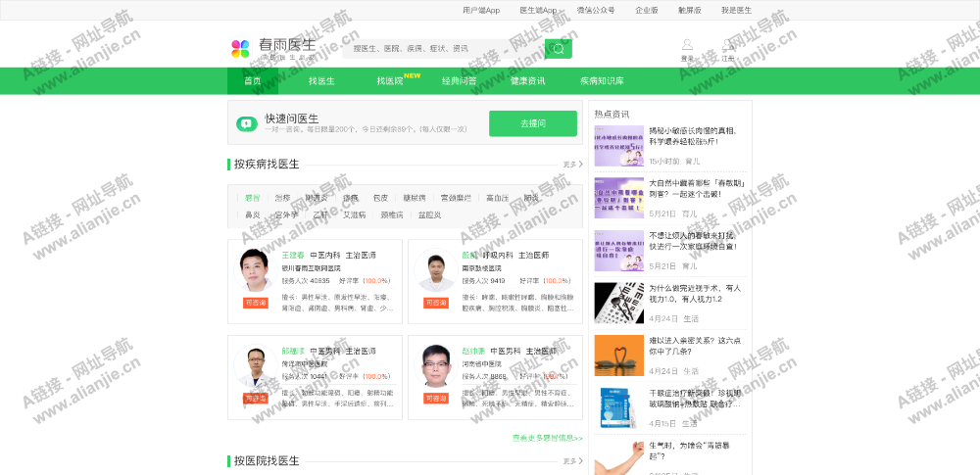Open the 找医院 NEW navigation tab

point(390,81)
